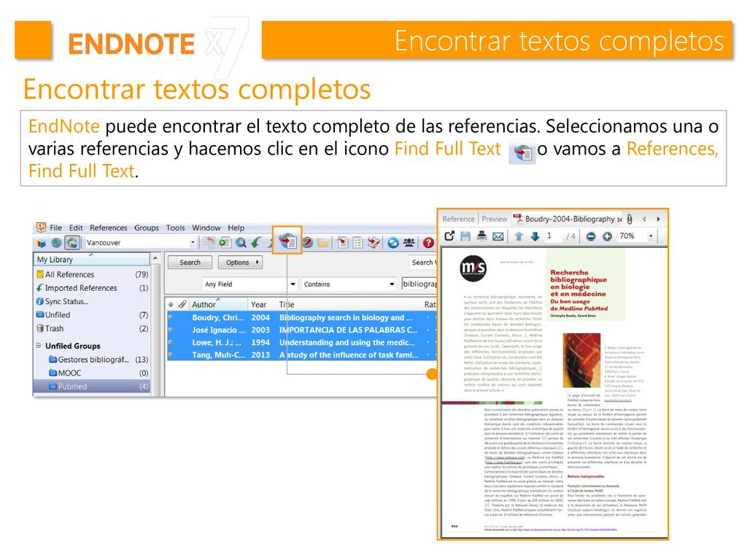The width and height of the screenshot is (747, 560).
Task: Click the Share Library people icon
Action: pos(409,243)
